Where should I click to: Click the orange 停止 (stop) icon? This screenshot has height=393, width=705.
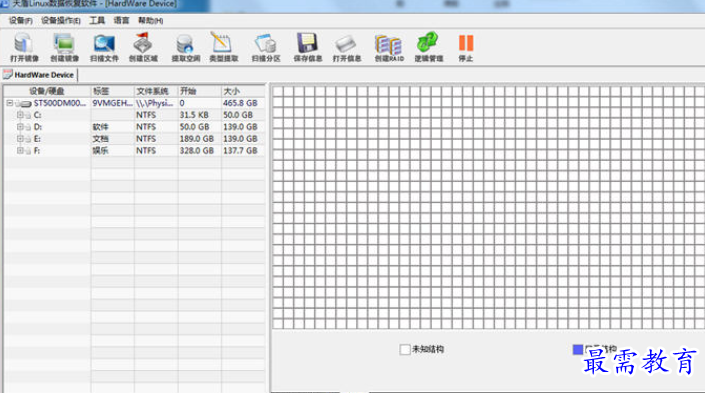(x=466, y=43)
